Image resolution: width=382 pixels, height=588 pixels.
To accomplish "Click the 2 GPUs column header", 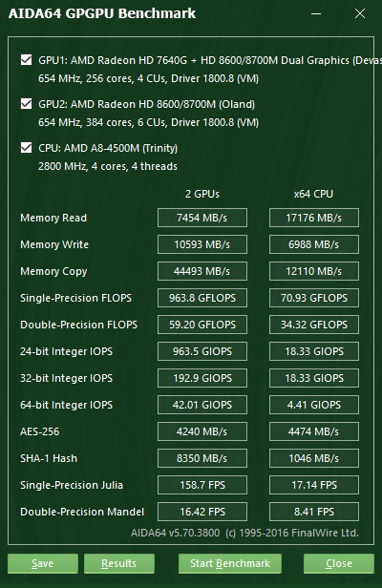I will point(202,194).
